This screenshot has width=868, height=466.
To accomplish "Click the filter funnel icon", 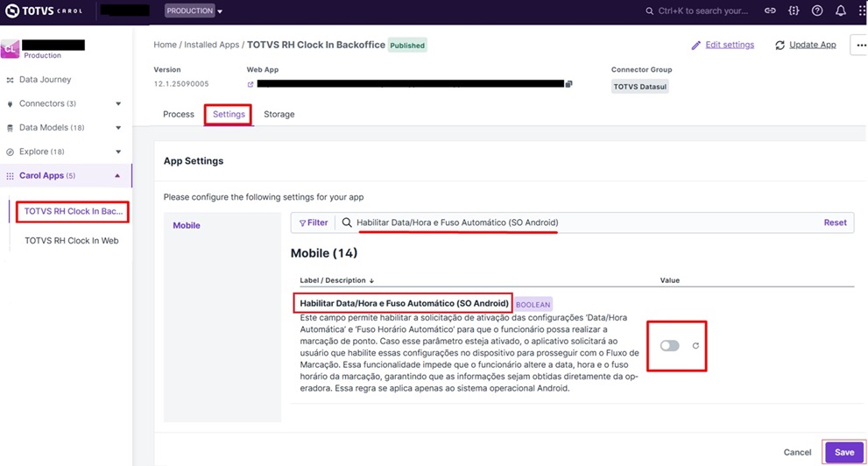I will [x=302, y=223].
